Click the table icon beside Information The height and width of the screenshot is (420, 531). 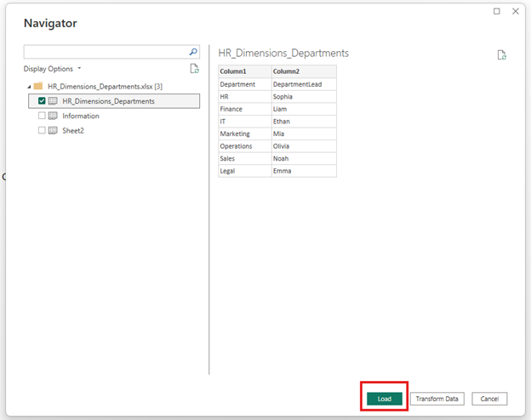point(53,116)
